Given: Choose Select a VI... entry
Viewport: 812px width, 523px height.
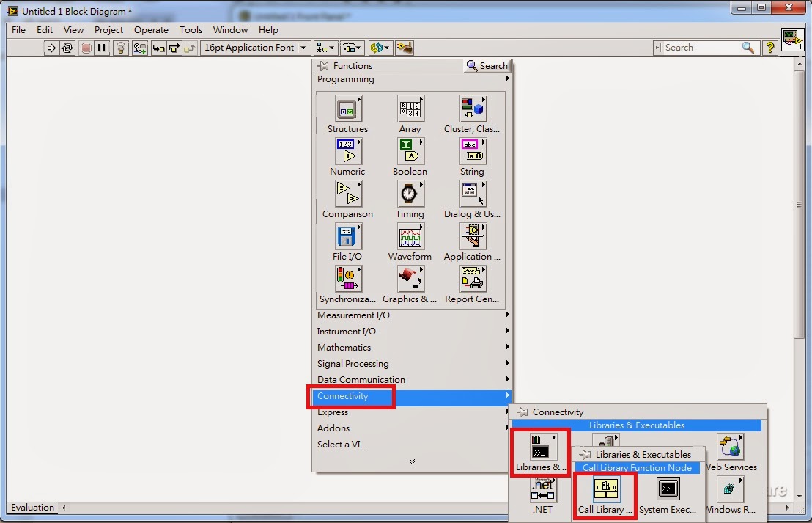Looking at the screenshot, I should point(342,444).
